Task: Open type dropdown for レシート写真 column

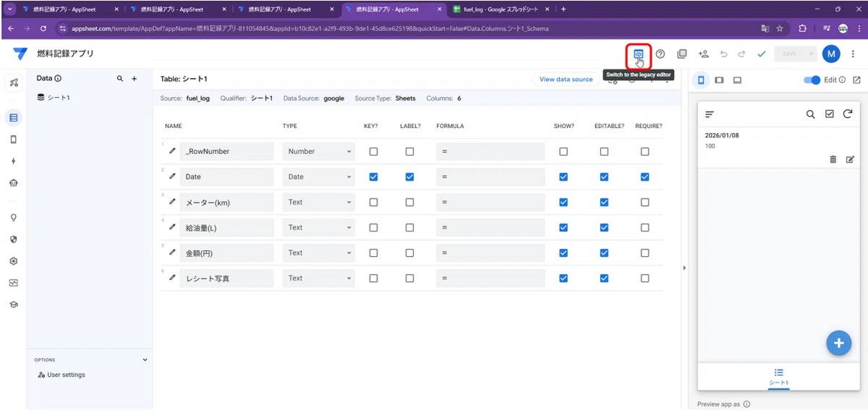Action: tap(319, 278)
